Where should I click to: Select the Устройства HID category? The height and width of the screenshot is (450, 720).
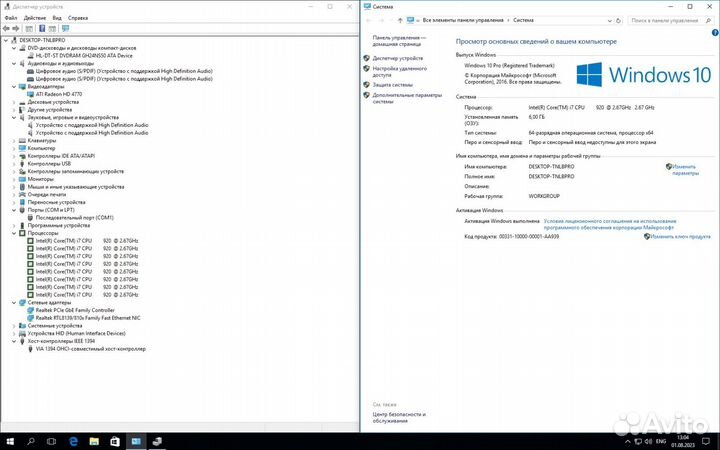point(76,333)
